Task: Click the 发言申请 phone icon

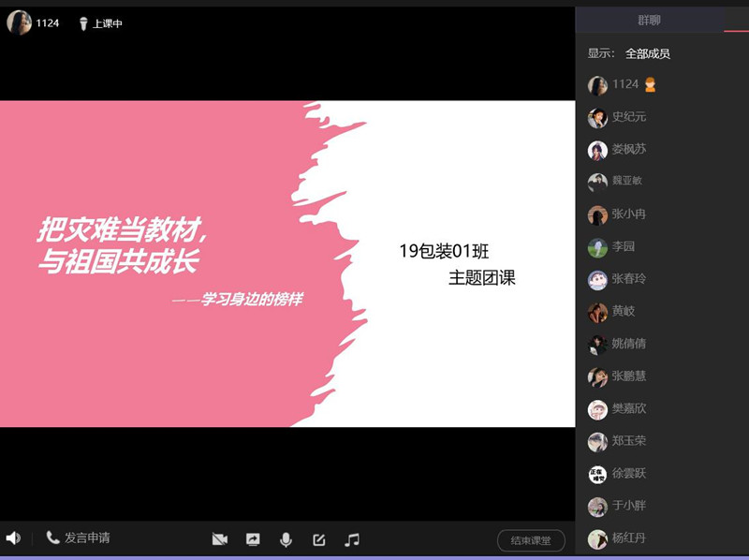Action: pyautogui.click(x=53, y=538)
